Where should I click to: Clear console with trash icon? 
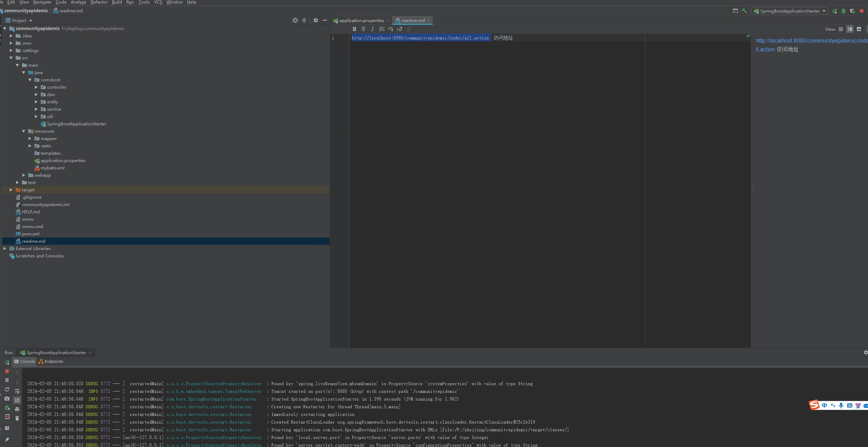(x=17, y=418)
